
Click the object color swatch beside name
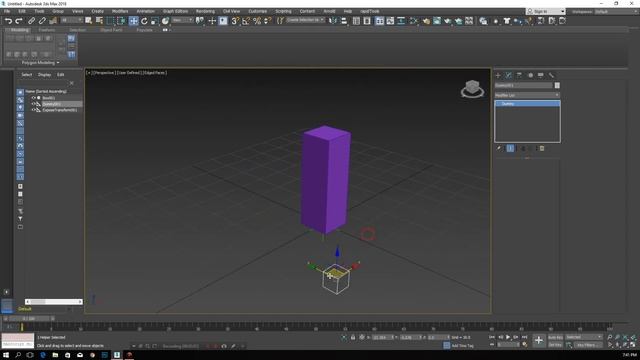(x=557, y=85)
